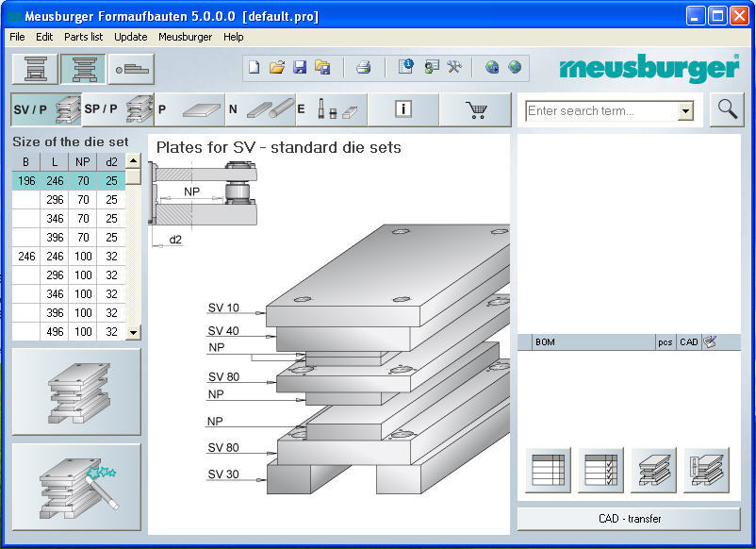Select the row with L 396, NP 70
Viewport: 756px width, 549px height.
(69, 237)
